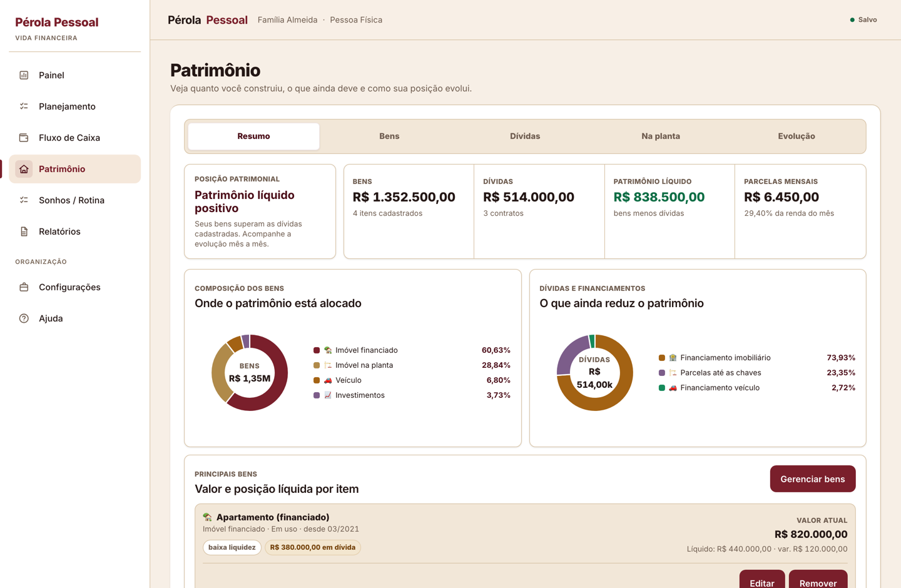Click the tan Imóvel na planta swatch

point(317,365)
